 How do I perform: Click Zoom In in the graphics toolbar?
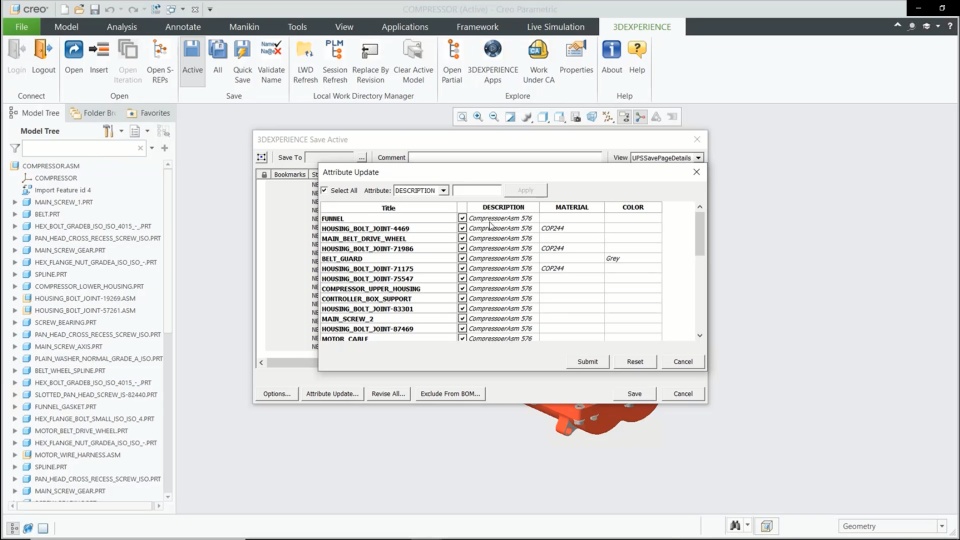(x=478, y=117)
